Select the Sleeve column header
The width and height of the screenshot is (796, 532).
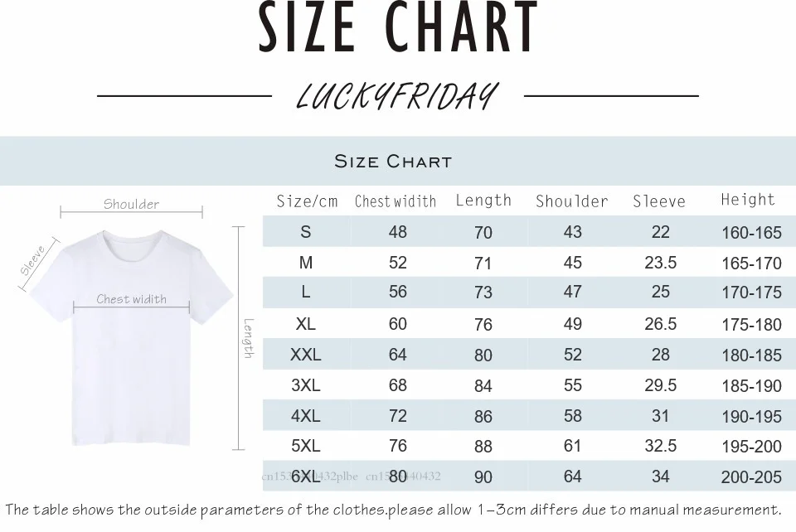pyautogui.click(x=659, y=201)
